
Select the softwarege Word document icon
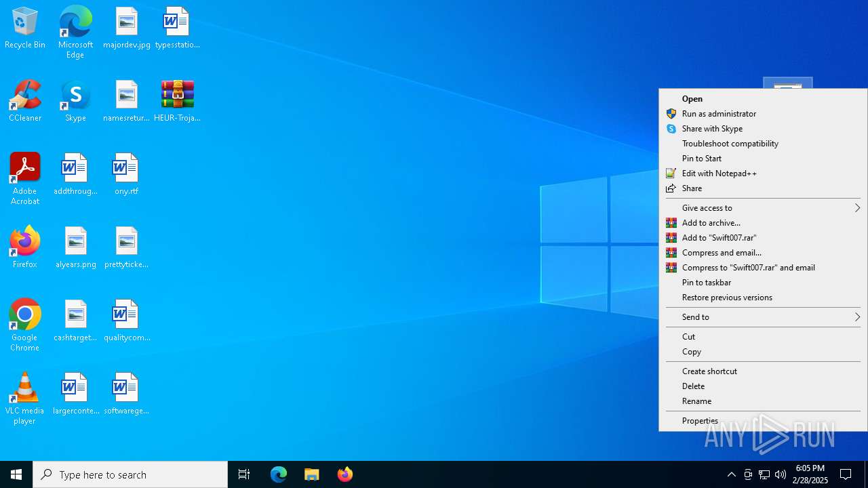click(127, 394)
